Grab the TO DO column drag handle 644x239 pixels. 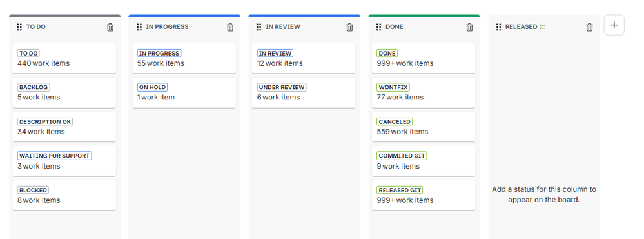19,27
